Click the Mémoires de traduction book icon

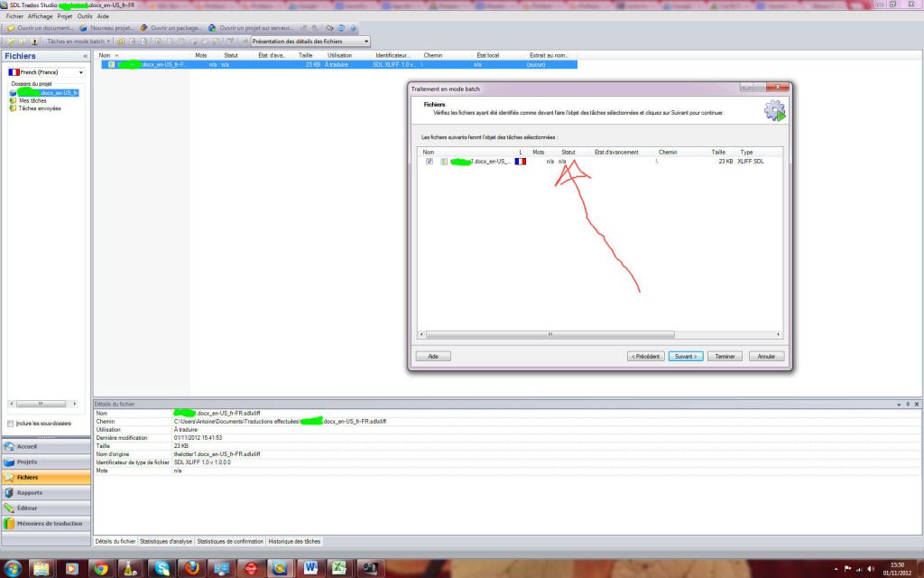pos(9,523)
